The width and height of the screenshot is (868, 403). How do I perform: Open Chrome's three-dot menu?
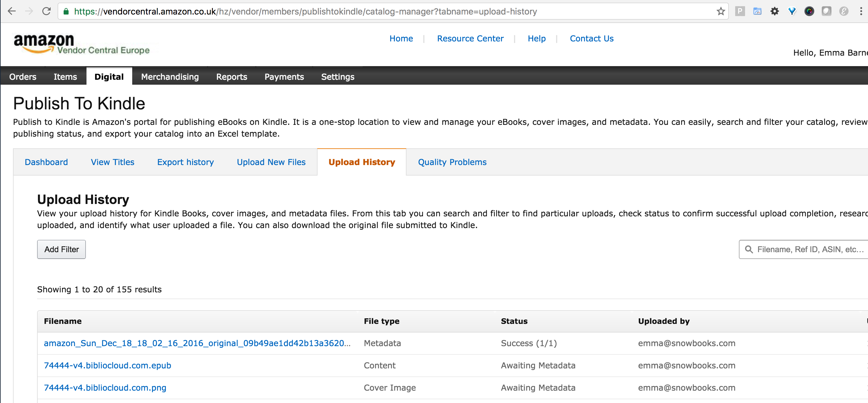[x=861, y=11]
